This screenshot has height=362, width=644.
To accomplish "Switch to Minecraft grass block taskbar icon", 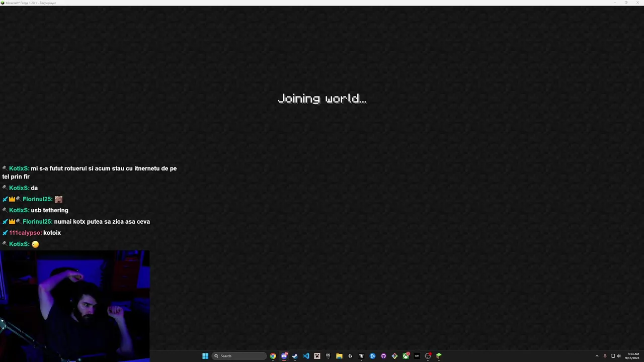I will (x=439, y=356).
